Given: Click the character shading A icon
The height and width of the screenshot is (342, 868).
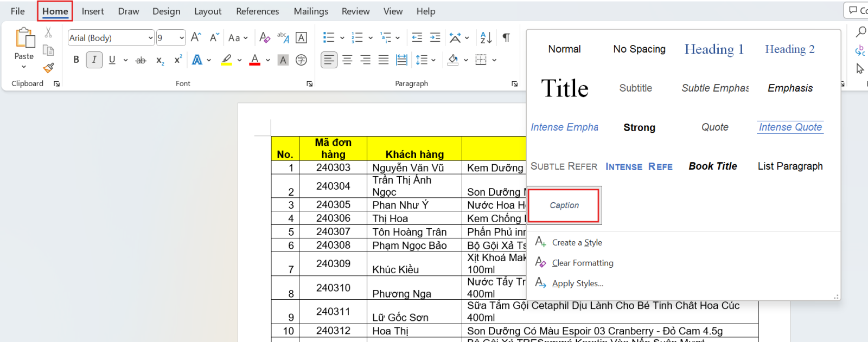Looking at the screenshot, I should [x=283, y=60].
